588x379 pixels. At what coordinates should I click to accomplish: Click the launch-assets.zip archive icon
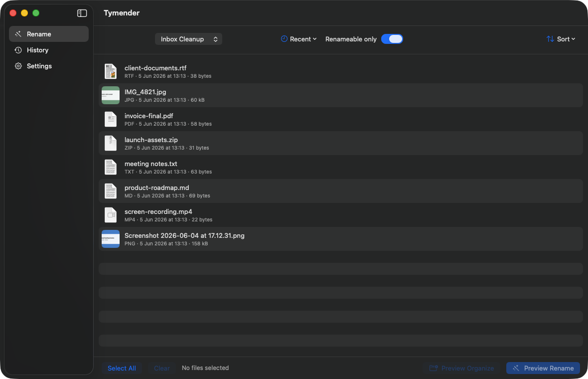[x=111, y=143]
